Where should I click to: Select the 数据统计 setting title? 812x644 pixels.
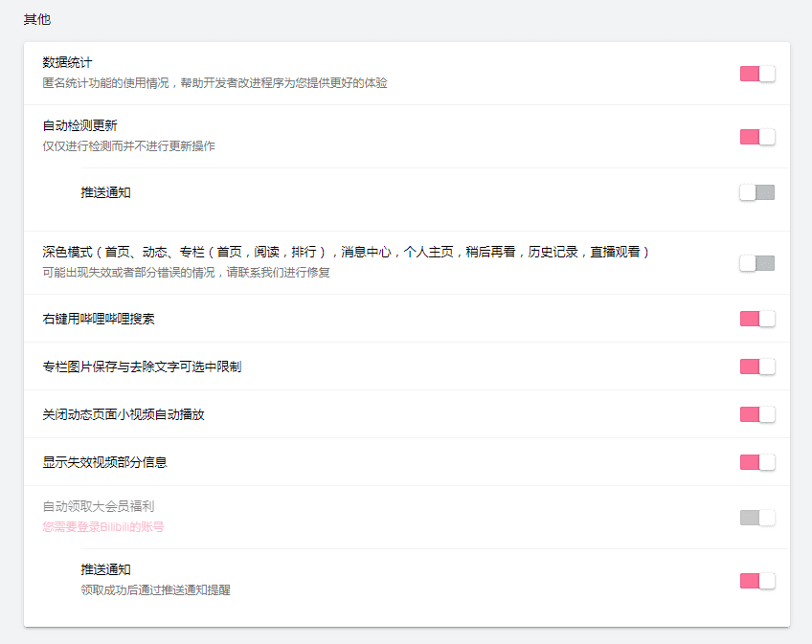coord(60,61)
